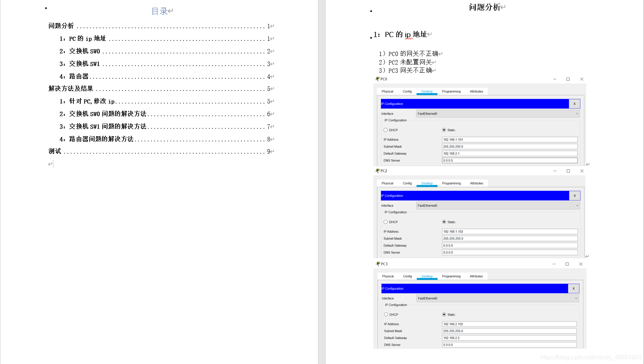
Task: Click the PC0 window title icon
Action: point(377,79)
